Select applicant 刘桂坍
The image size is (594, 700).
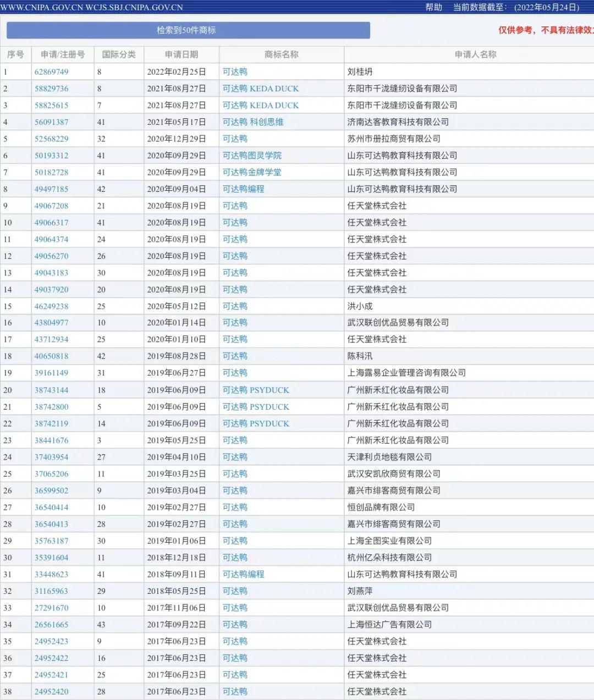point(360,72)
